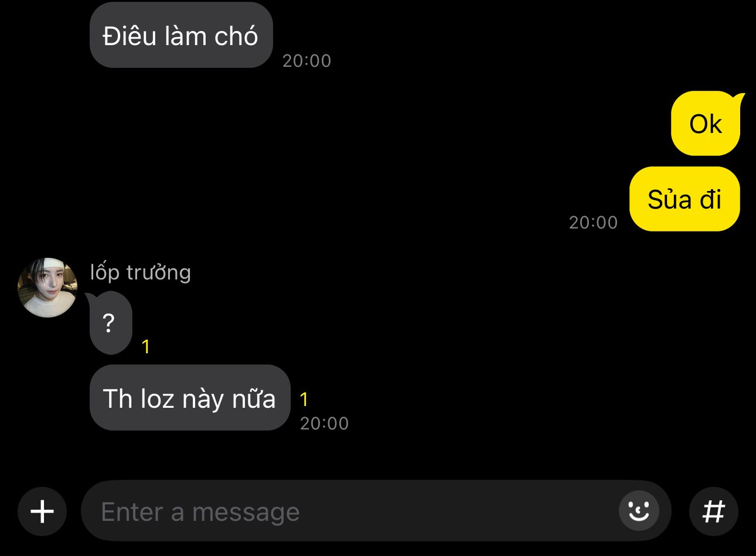Tap the hashtag search icon

pos(713,511)
